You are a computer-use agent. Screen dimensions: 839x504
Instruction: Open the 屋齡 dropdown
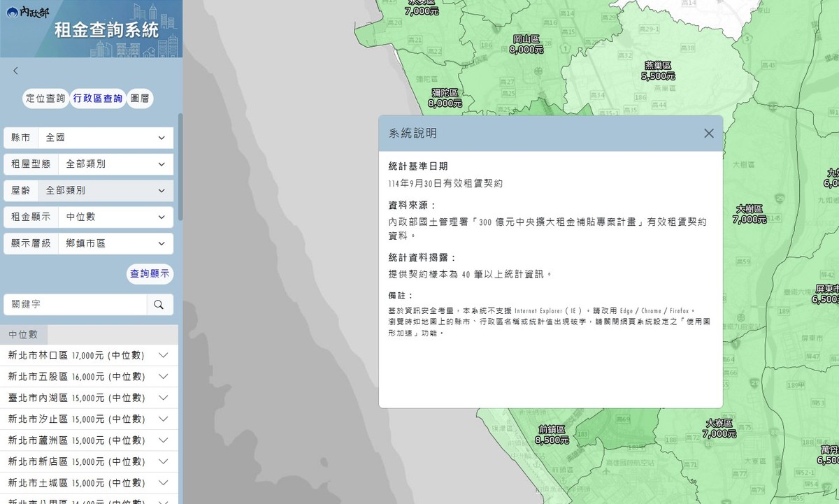(x=105, y=190)
